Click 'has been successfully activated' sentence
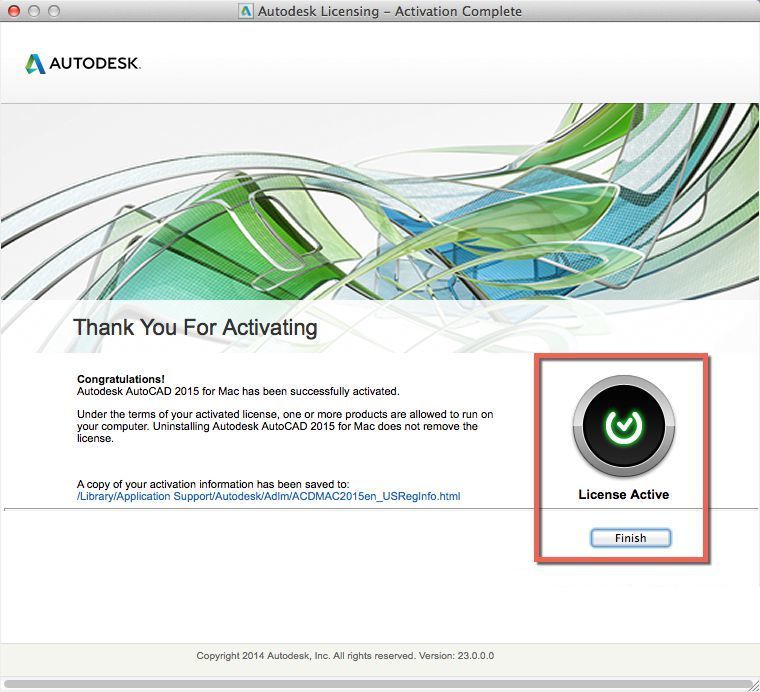The image size is (760, 692). [x=238, y=391]
